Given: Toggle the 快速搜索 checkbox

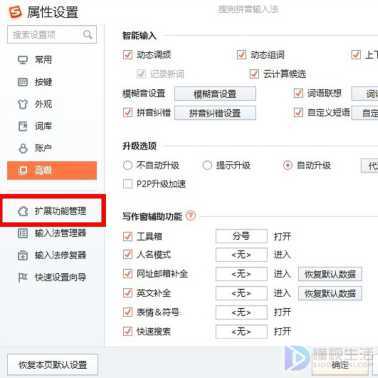Looking at the screenshot, I should point(128,331).
